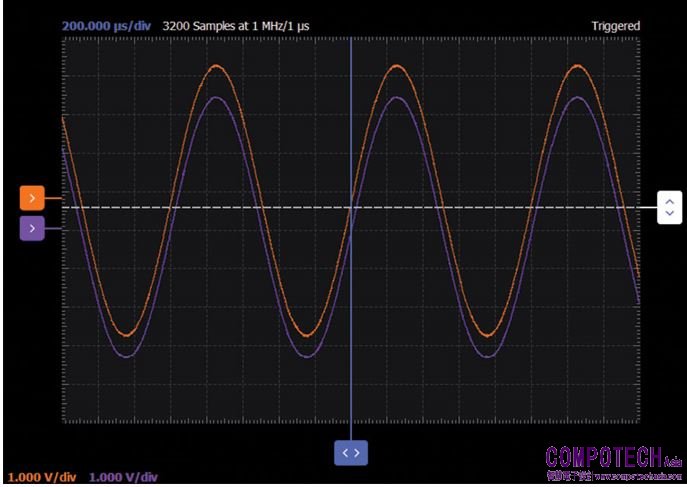This screenshot has height=487, width=687.
Task: Click the down chevron on trigger handle
Action: (669, 214)
